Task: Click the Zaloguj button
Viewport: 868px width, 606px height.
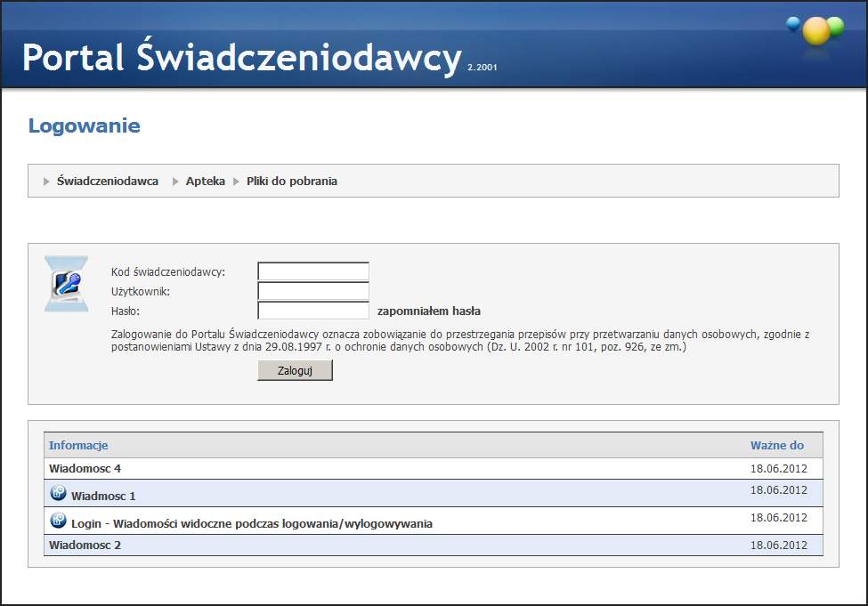Action: 295,370
